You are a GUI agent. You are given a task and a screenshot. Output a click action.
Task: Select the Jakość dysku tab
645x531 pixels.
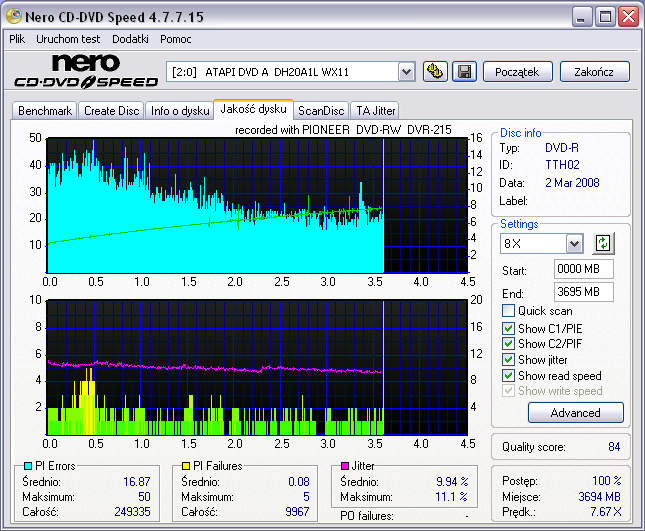tap(253, 109)
